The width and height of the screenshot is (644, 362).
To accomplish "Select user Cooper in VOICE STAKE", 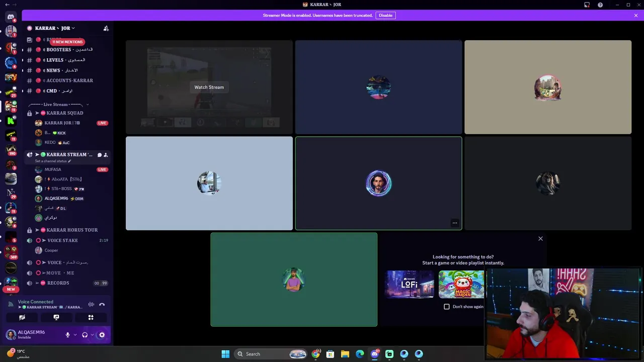I will (70, 250).
